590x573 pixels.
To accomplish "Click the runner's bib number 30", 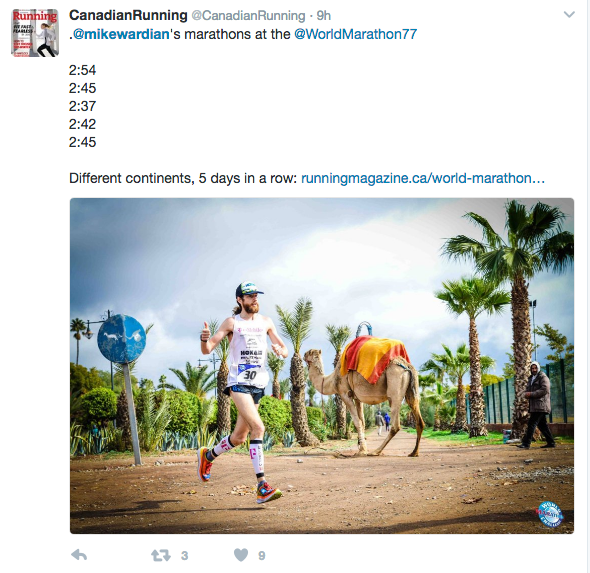I will [250, 375].
